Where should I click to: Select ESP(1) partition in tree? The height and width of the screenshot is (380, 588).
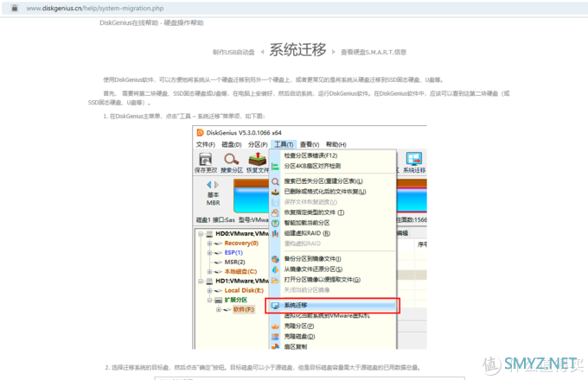pos(233,253)
